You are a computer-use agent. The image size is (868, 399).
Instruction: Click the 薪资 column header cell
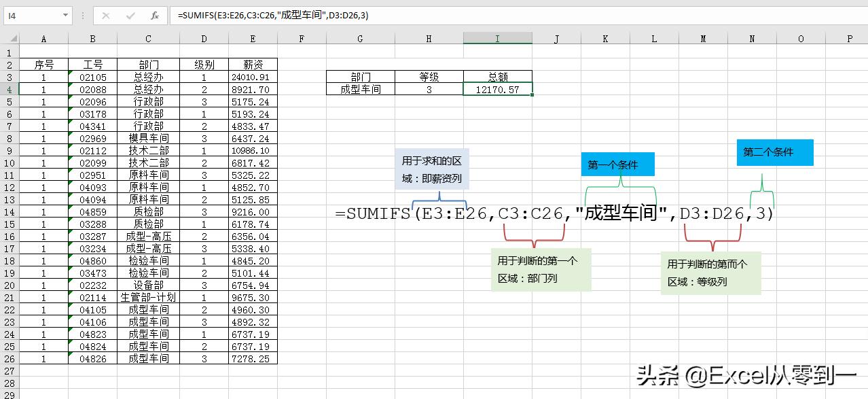point(252,65)
